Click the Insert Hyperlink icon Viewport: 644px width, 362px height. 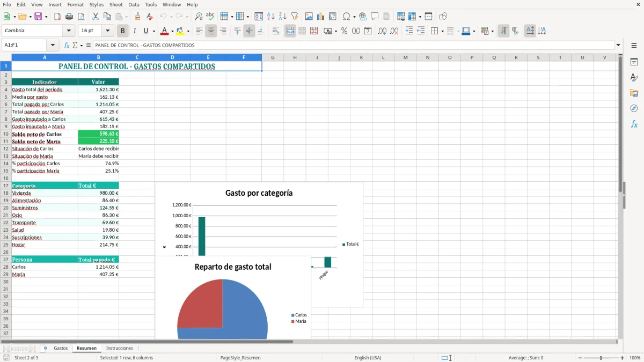(x=363, y=17)
